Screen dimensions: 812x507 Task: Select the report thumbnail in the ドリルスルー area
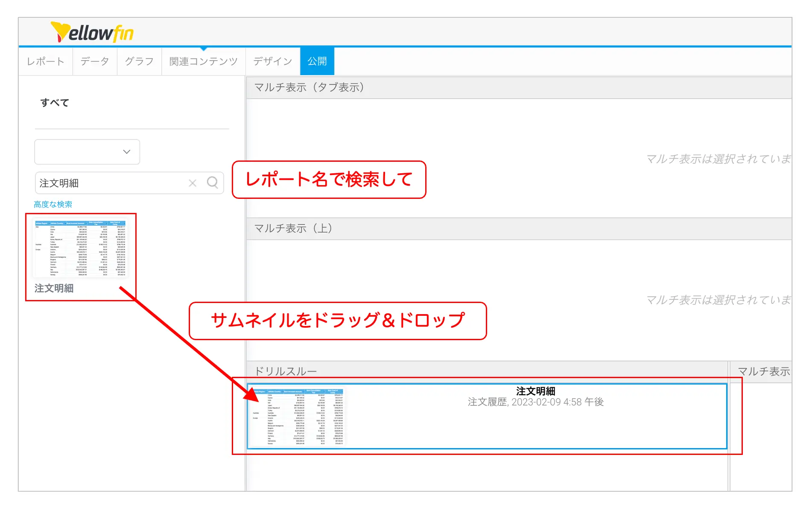[x=298, y=417]
